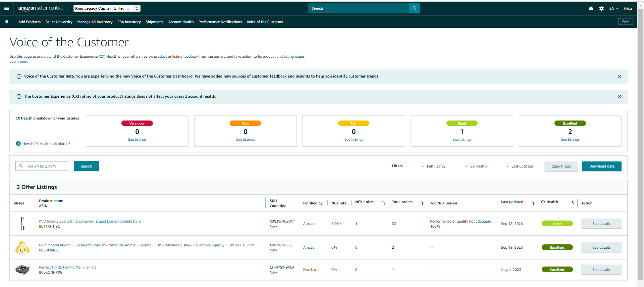Click the 3.03% NCX rate value
The height and width of the screenshot is (287, 644).
coord(337,224)
